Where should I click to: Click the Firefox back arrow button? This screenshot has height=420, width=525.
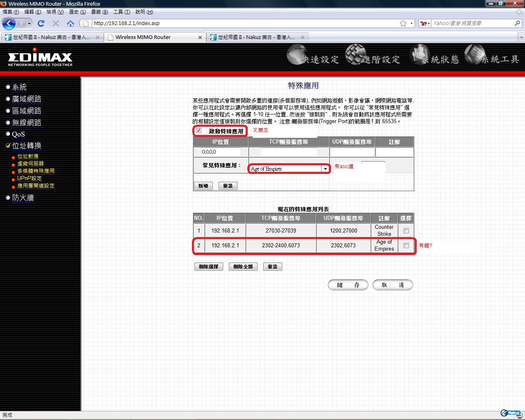coord(9,23)
